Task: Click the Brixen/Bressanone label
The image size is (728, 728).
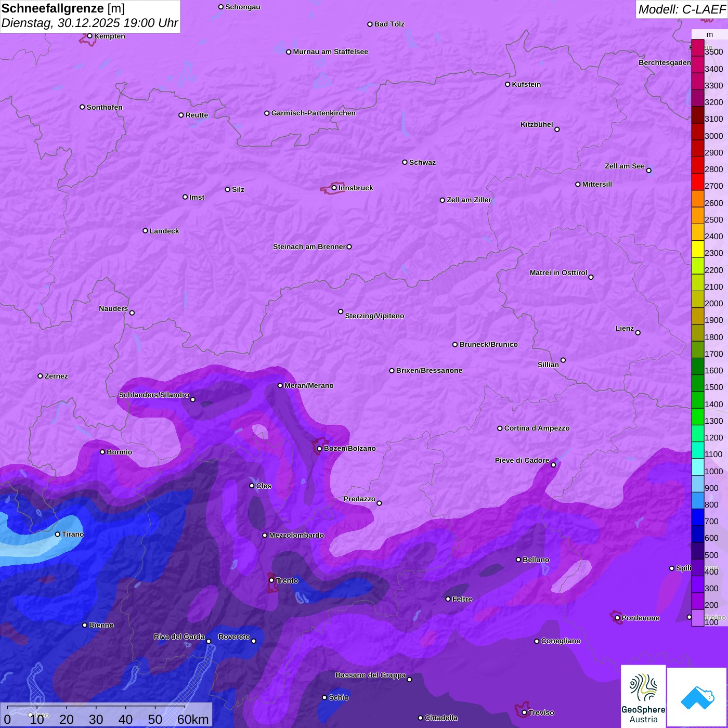Action: click(x=429, y=370)
